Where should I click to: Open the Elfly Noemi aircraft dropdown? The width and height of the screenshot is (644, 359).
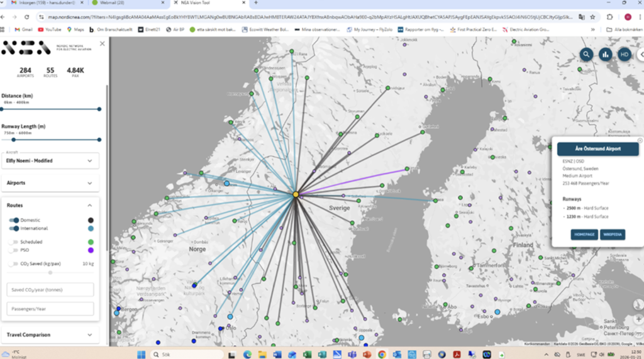tap(50, 161)
